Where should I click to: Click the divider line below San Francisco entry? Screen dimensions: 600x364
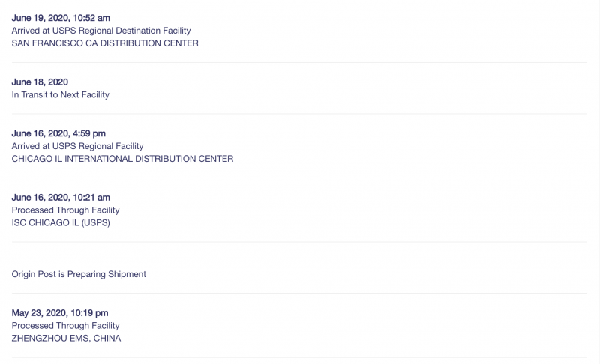click(300, 62)
